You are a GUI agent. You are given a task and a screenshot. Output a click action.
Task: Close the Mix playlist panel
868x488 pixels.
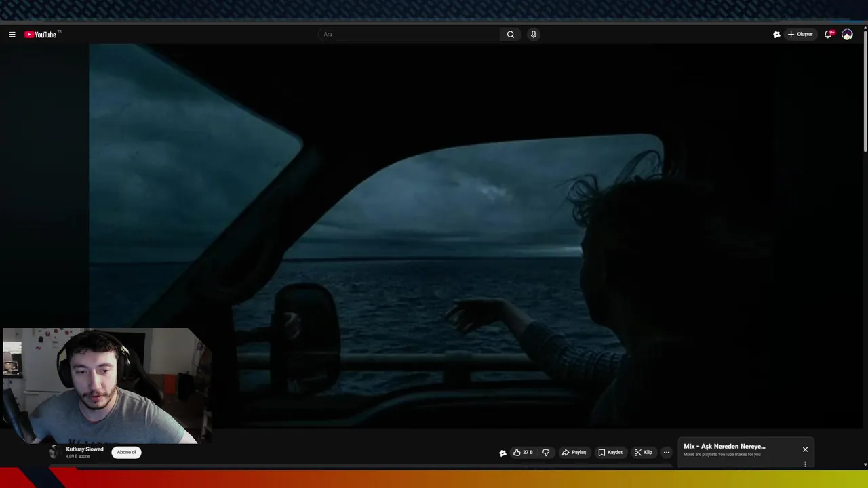[x=805, y=449]
